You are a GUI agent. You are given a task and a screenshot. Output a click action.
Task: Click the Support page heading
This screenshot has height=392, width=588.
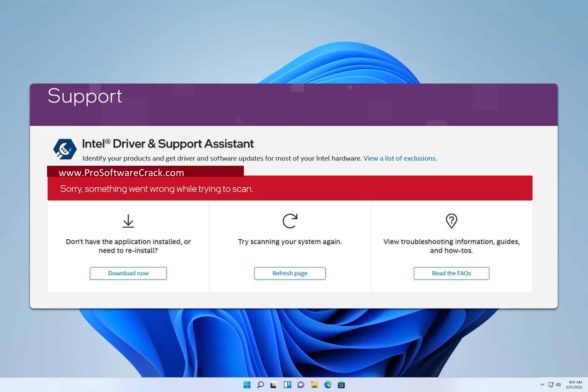[x=85, y=96]
